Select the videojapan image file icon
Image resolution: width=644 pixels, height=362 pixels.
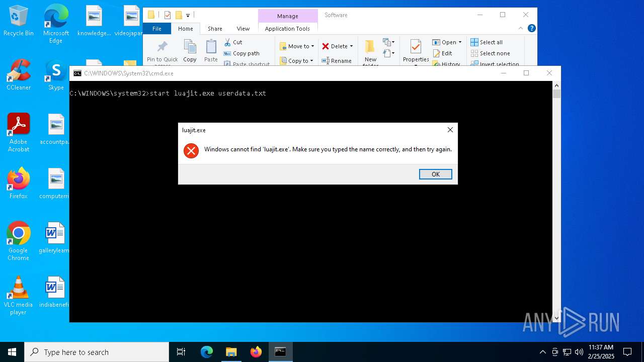click(x=129, y=21)
